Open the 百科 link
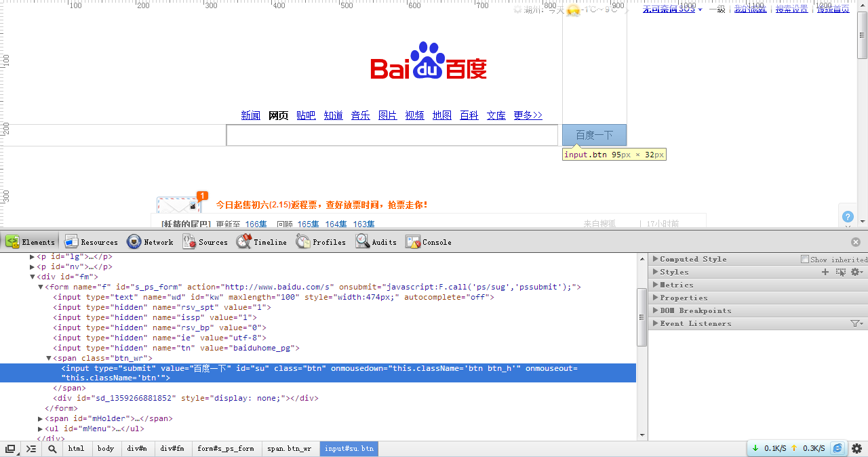868x457 pixels. click(469, 116)
